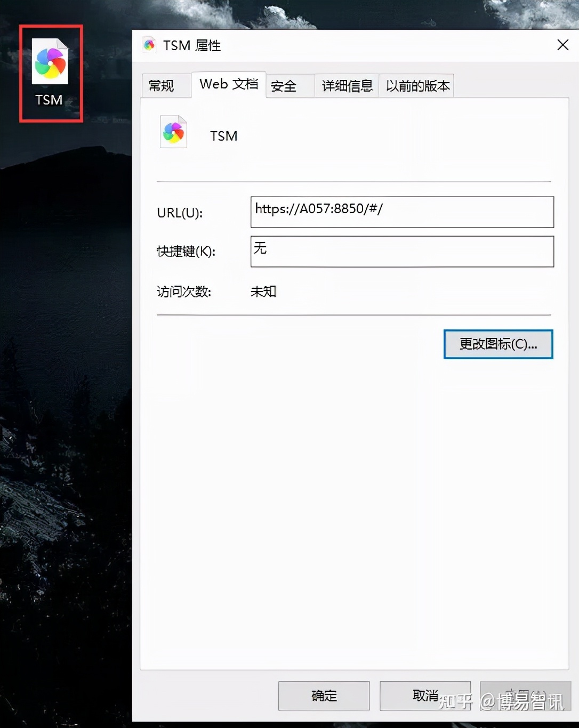Click the colorful TSM file icon in dialog
The image size is (579, 728).
click(x=172, y=132)
